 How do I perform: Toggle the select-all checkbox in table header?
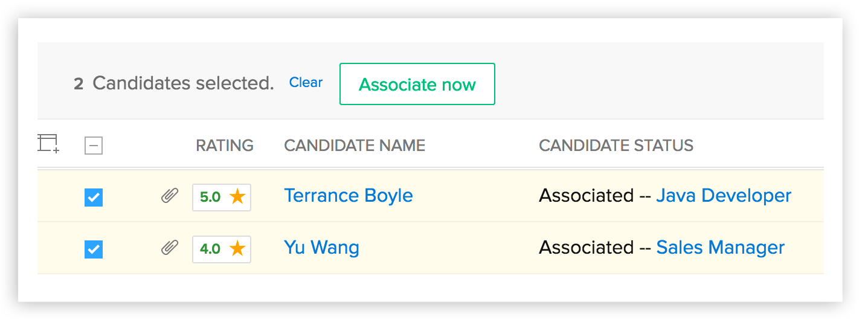[94, 146]
